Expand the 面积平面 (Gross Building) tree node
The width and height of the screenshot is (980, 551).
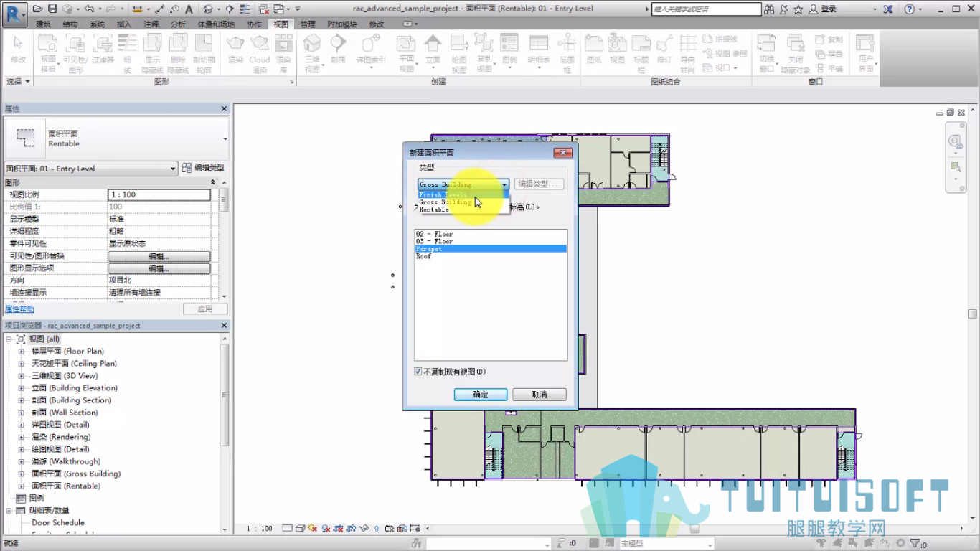pos(22,474)
